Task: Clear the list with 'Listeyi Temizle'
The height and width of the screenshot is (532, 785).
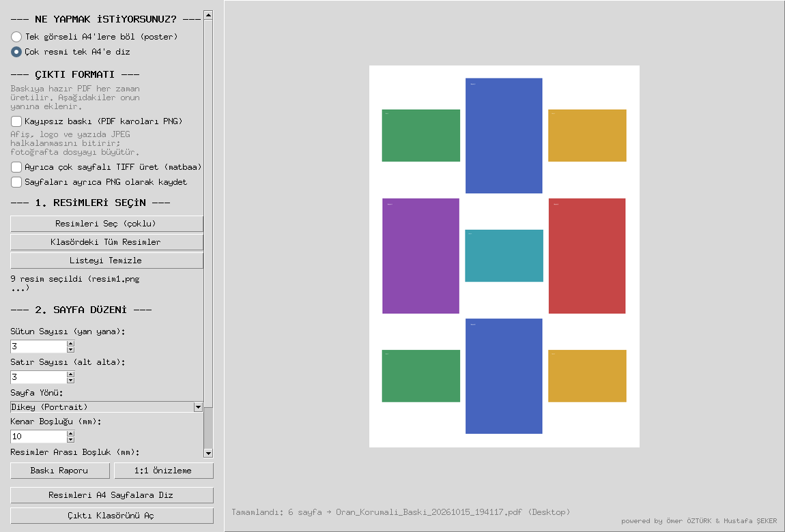Action: [x=106, y=261]
